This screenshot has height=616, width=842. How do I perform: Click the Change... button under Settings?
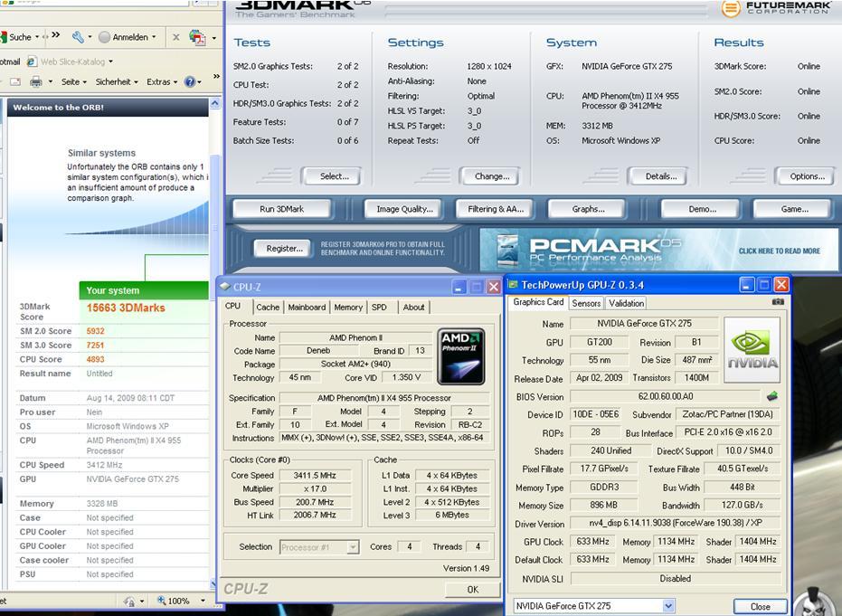492,176
